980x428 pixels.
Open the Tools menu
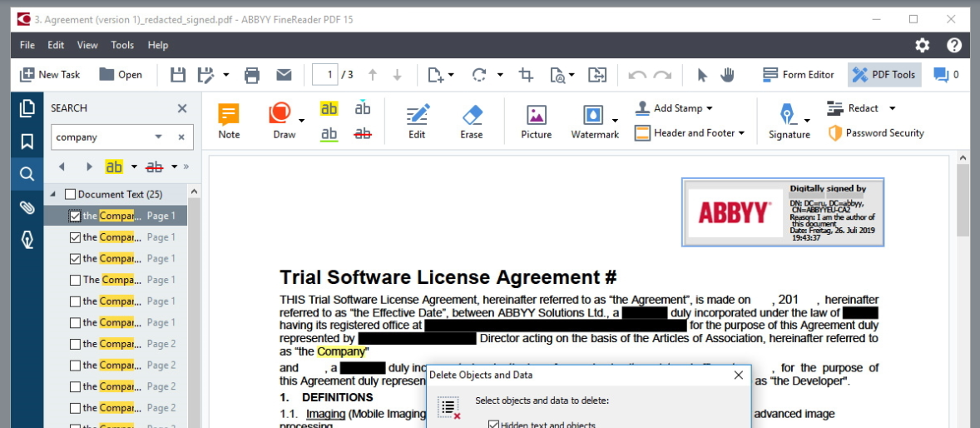pos(122,45)
